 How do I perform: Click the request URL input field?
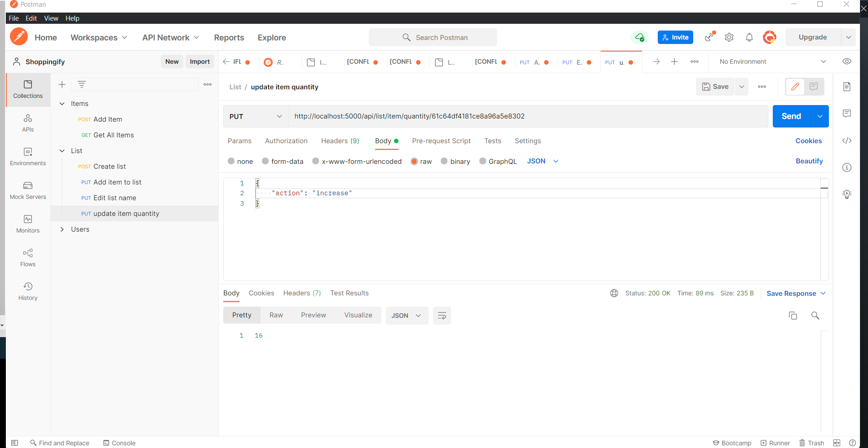pyautogui.click(x=528, y=116)
